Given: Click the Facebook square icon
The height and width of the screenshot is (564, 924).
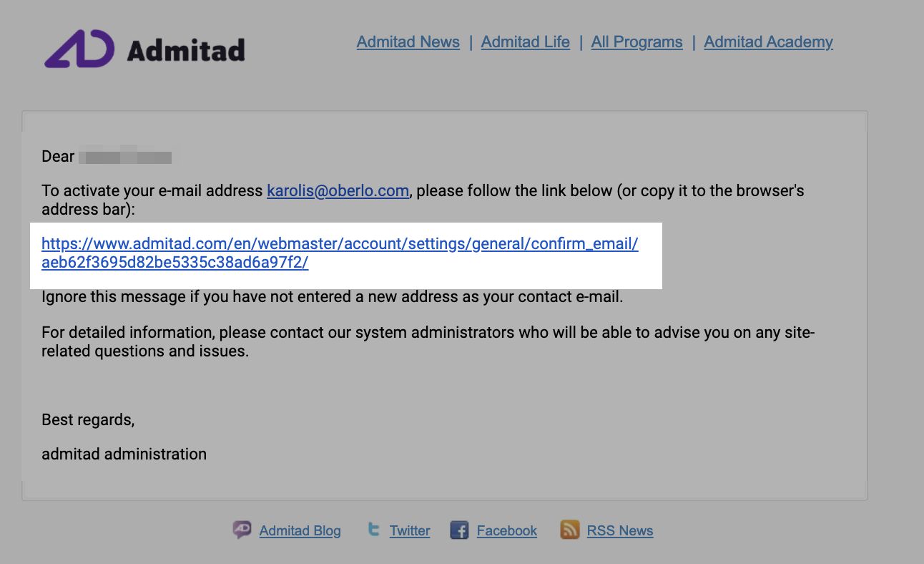Looking at the screenshot, I should (459, 530).
